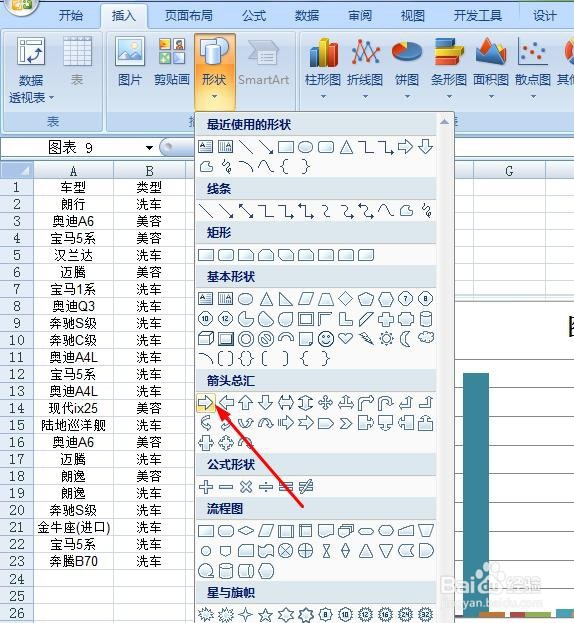The width and height of the screenshot is (574, 623).
Task: Expand the 面积图 area chart menu
Action: pos(491,70)
